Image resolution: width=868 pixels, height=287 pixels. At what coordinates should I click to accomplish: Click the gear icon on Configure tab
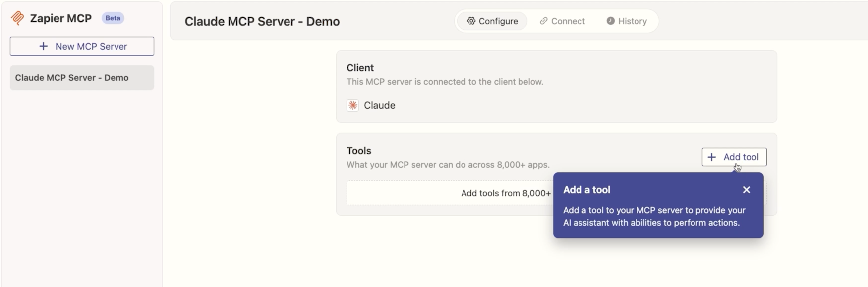pos(471,21)
